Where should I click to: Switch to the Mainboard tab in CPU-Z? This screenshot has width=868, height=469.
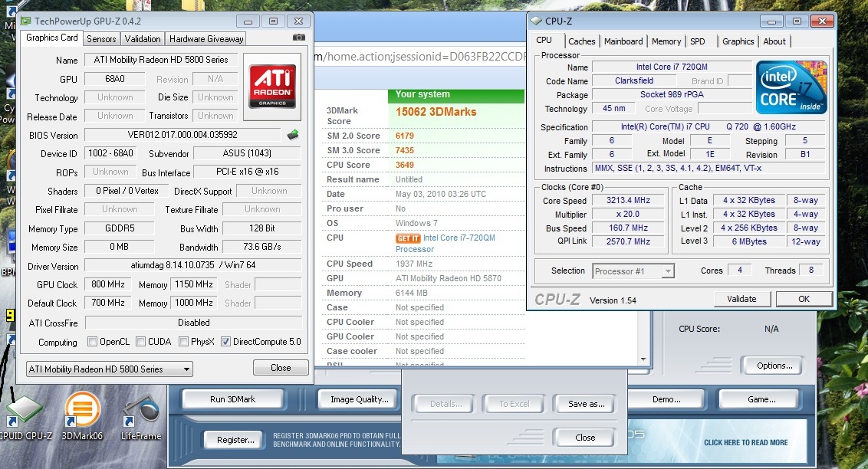click(x=623, y=41)
